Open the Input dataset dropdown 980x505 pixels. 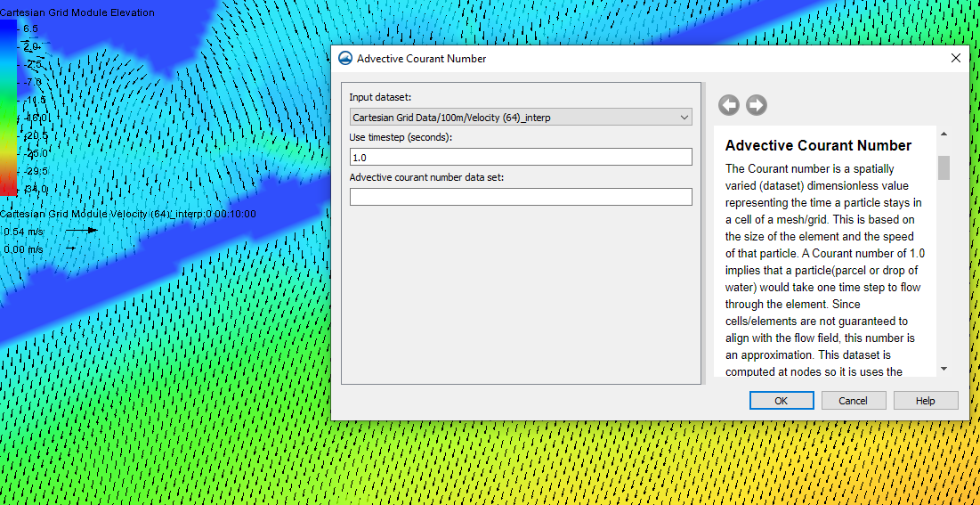pos(521,117)
